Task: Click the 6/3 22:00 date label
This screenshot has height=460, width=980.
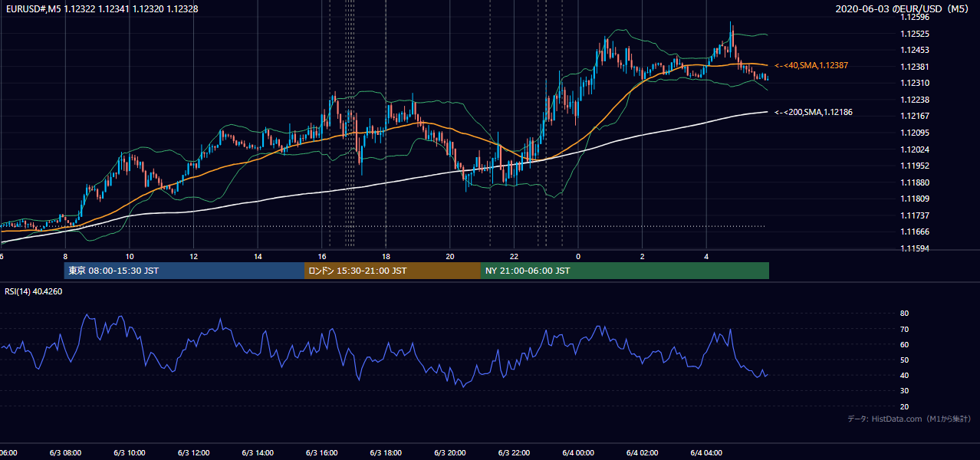Action: (x=514, y=453)
